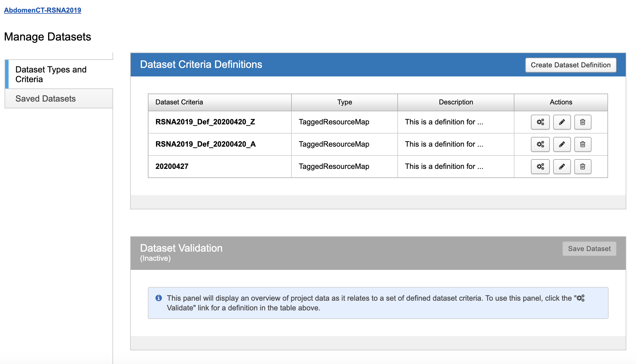Select Dataset Types and Criteria tab
This screenshot has width=636, height=364.
51,74
